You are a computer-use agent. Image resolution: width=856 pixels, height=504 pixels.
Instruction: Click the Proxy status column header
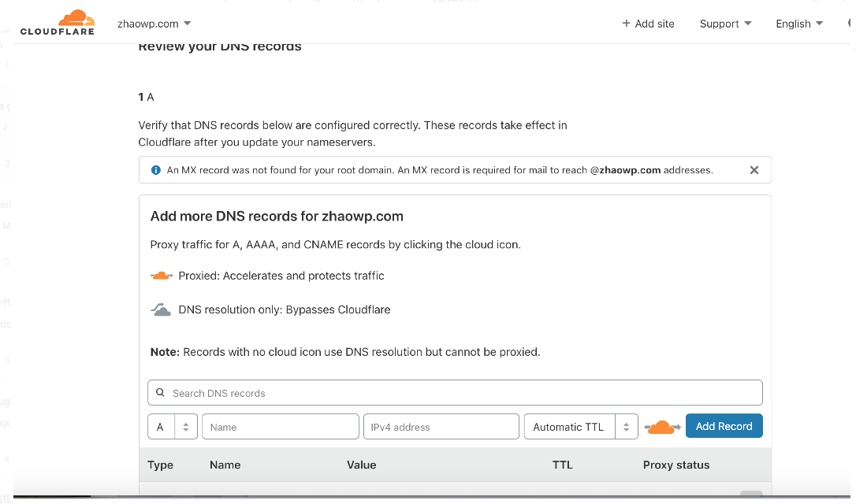coord(675,465)
